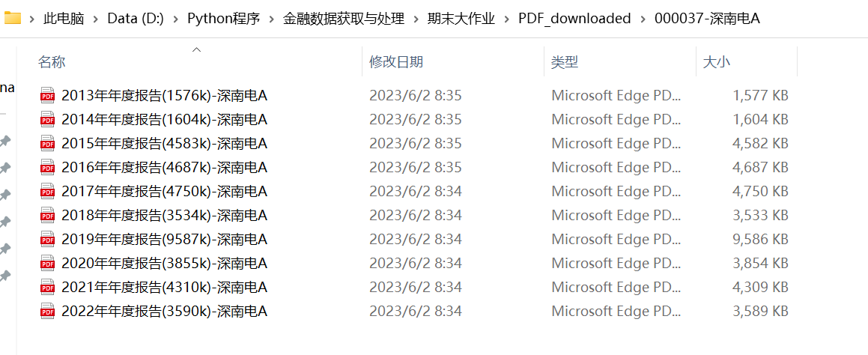Navigate to 金融数据获取与处理 breadcrumb folder
Image resolution: width=868 pixels, height=355 pixels.
pos(344,19)
